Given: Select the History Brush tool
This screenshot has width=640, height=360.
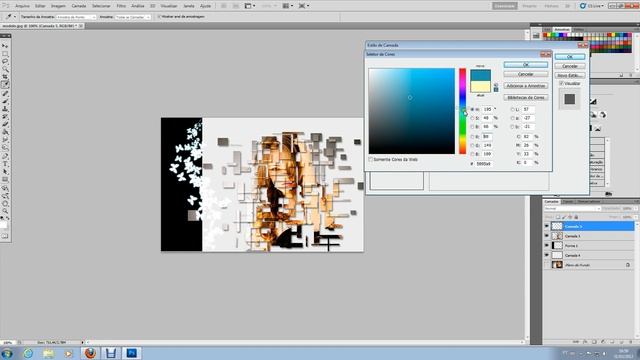Looking at the screenshot, I should coord(5,117).
